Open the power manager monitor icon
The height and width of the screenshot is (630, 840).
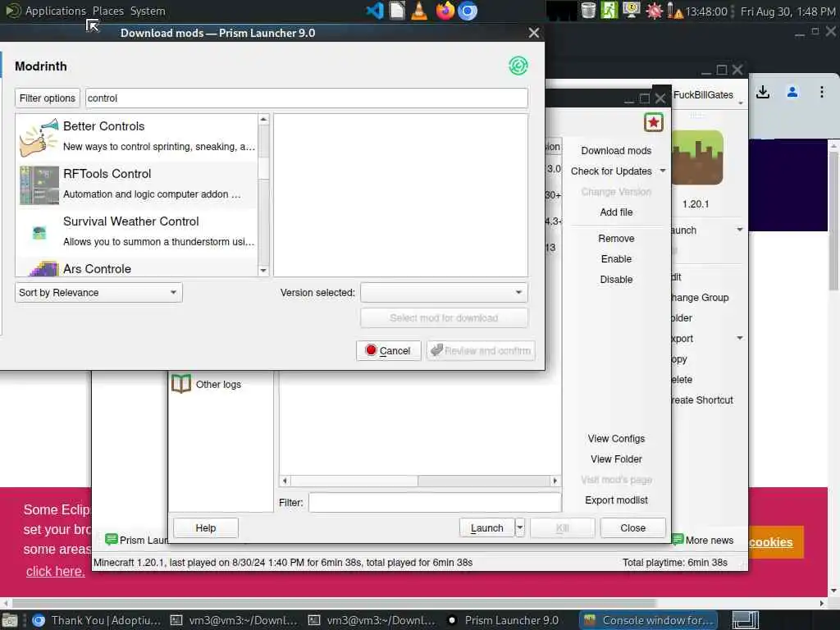click(631, 11)
